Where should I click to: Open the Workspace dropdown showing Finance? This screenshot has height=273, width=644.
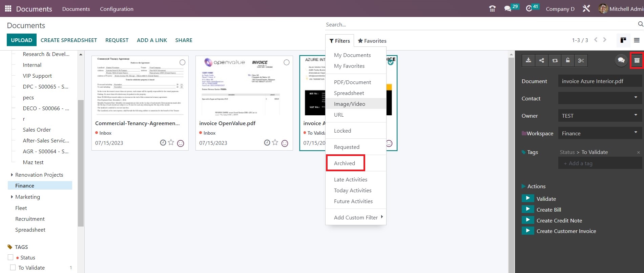600,133
